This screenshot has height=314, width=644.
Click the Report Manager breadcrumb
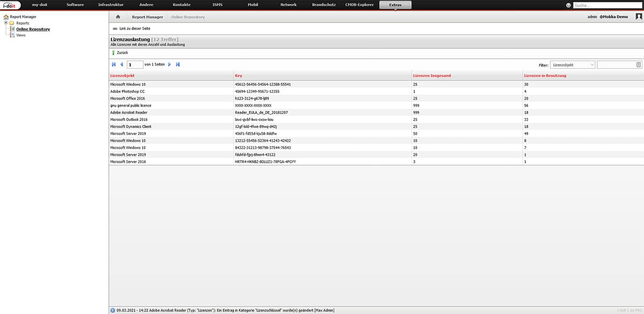(148, 17)
